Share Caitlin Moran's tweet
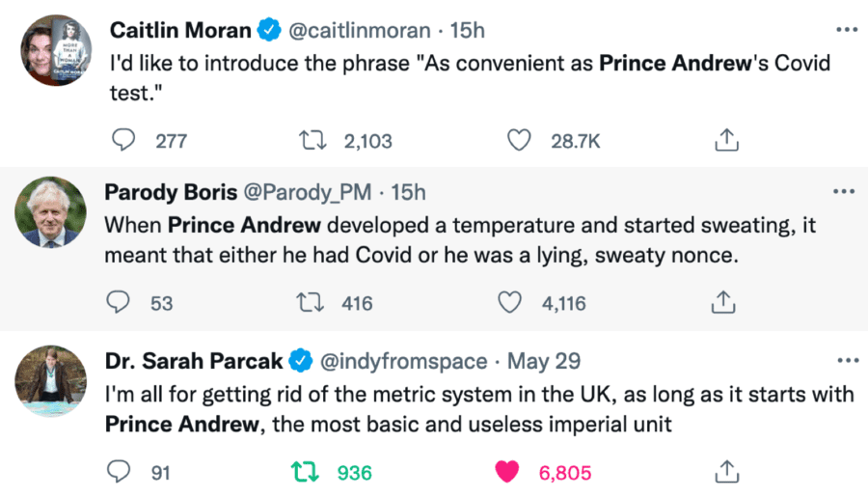 coord(725,141)
